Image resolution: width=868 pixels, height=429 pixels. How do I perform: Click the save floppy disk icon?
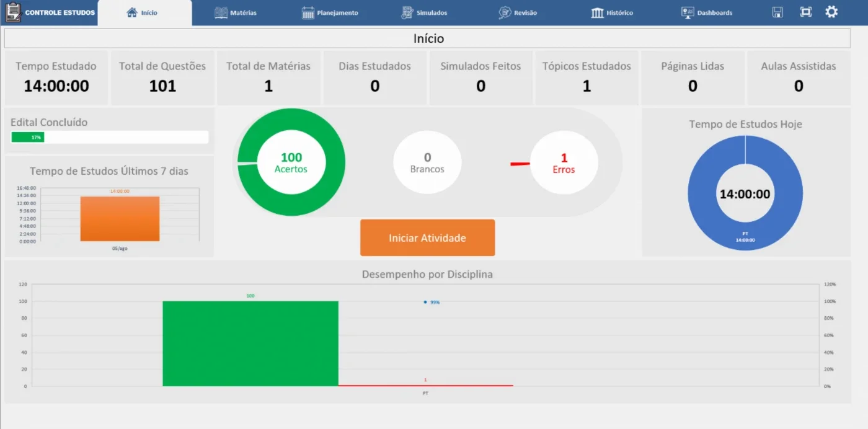[x=777, y=12]
